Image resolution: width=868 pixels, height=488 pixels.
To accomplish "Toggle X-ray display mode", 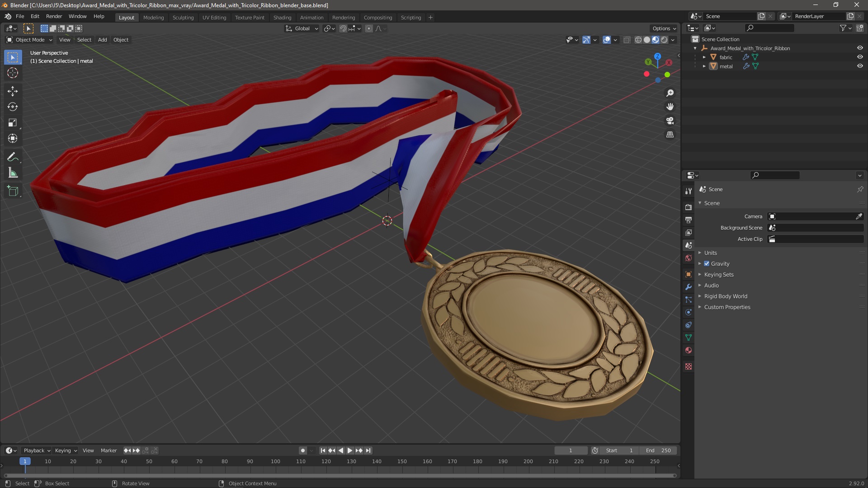I will coord(627,40).
